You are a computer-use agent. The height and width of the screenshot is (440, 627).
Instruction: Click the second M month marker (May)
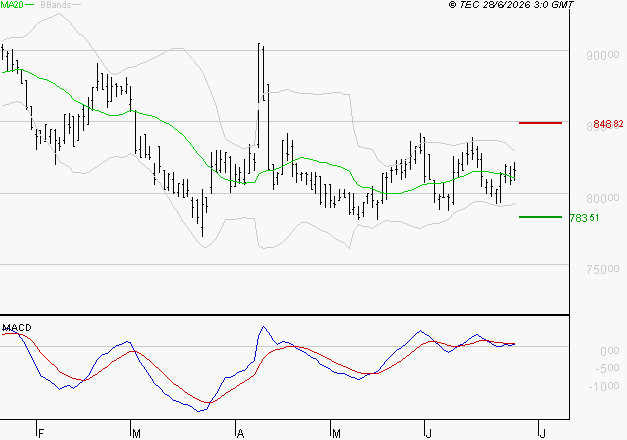pyautogui.click(x=336, y=434)
